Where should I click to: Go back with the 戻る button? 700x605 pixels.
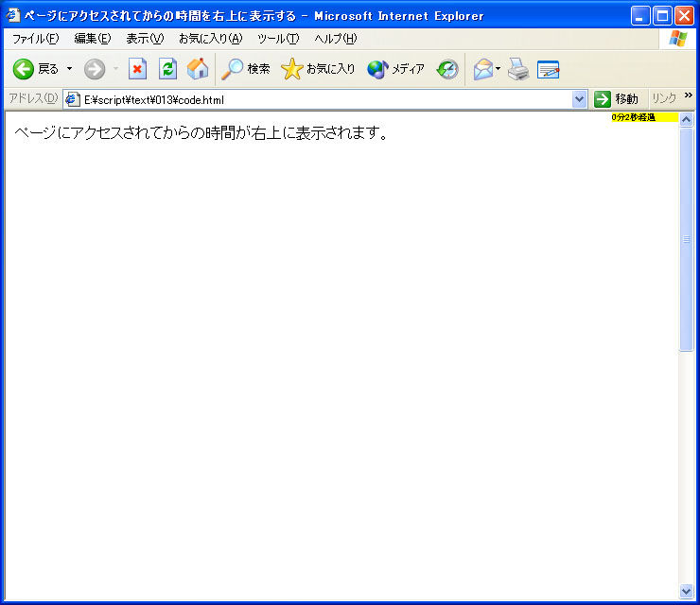(36, 69)
